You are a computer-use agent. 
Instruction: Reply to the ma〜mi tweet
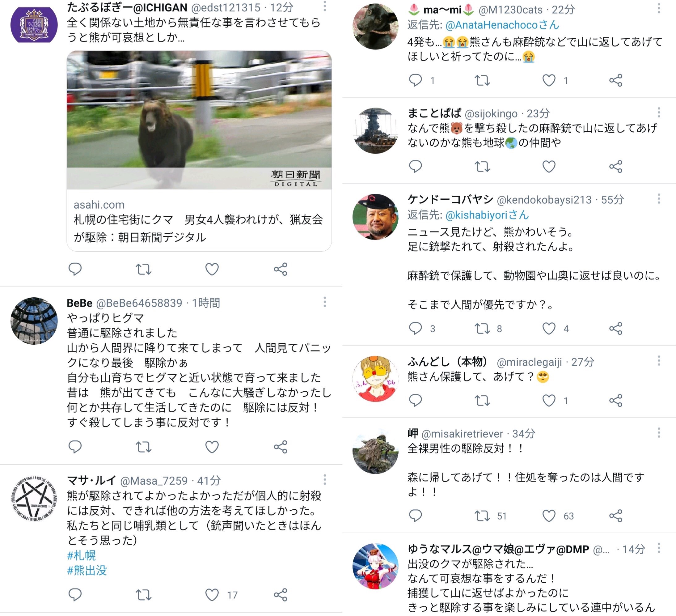(416, 80)
